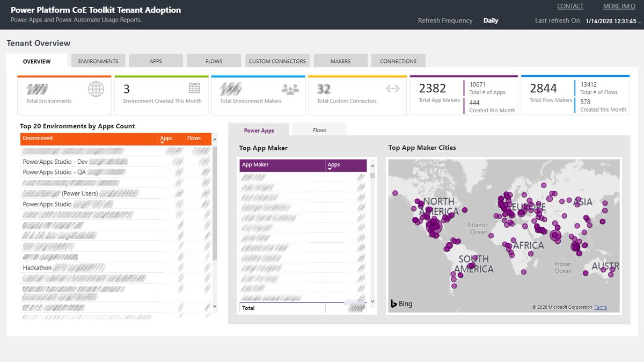Open the Flows tab in top navigation
Screen dimensions: 644x362
pos(214,61)
